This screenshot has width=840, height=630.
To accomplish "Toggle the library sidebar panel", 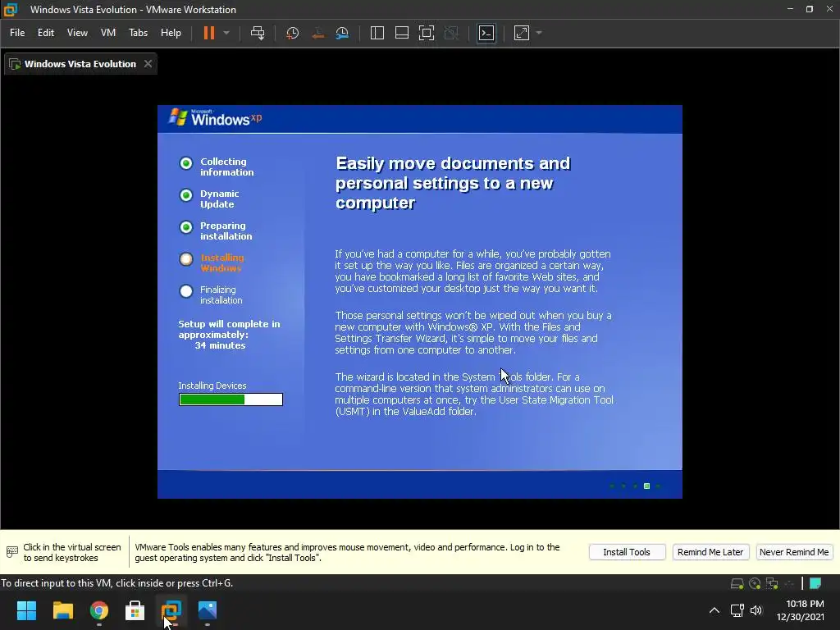I will click(x=377, y=33).
